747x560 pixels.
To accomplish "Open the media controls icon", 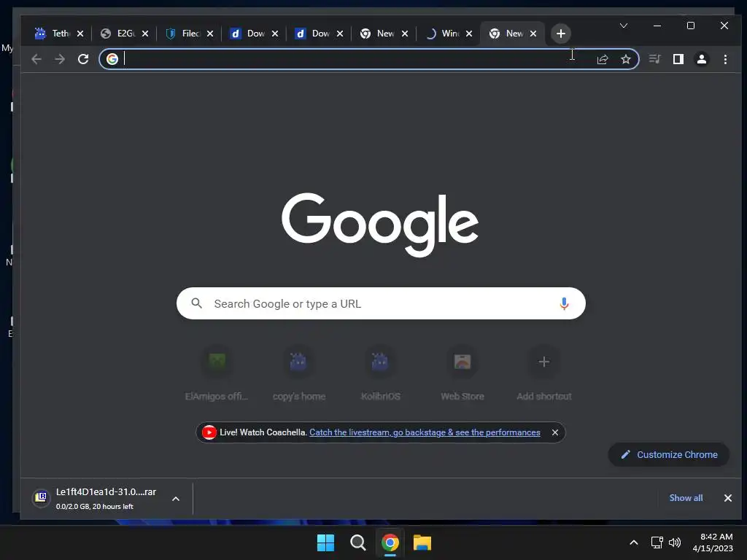I will coord(654,59).
